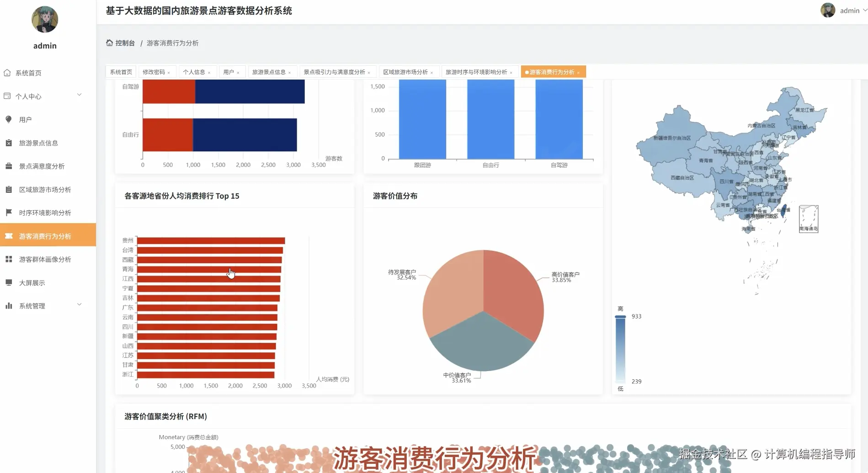Open 大屏展示 via its monitor icon
868x473 pixels.
8,282
